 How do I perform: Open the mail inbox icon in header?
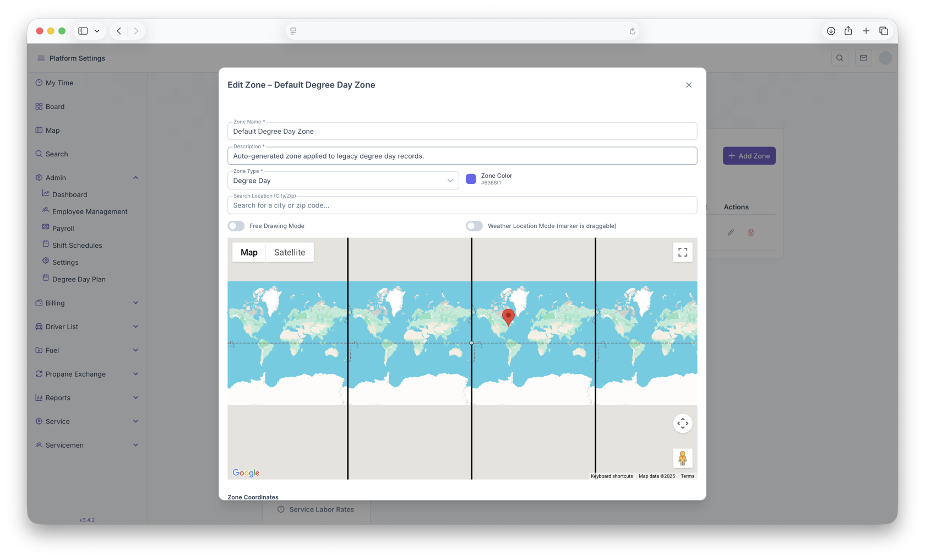[863, 58]
